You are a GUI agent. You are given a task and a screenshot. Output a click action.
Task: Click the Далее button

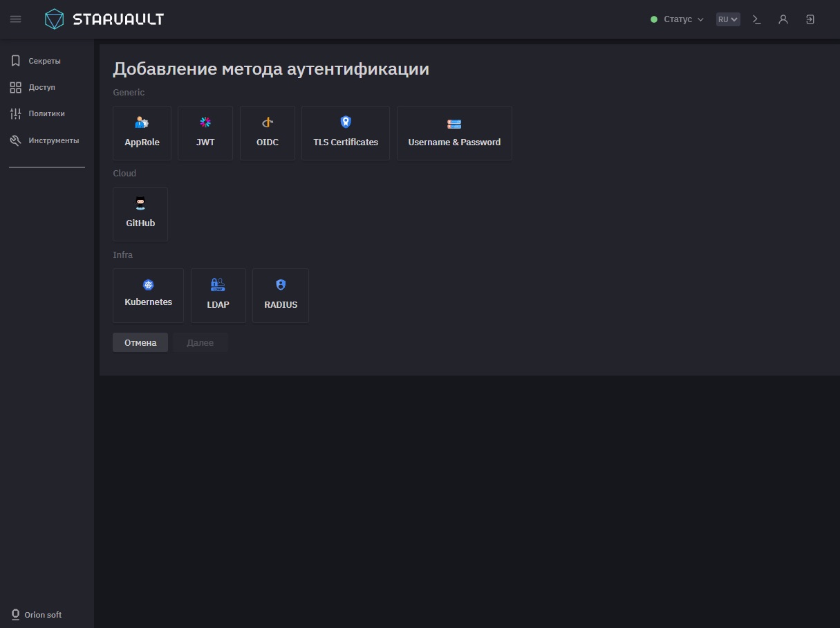click(200, 343)
